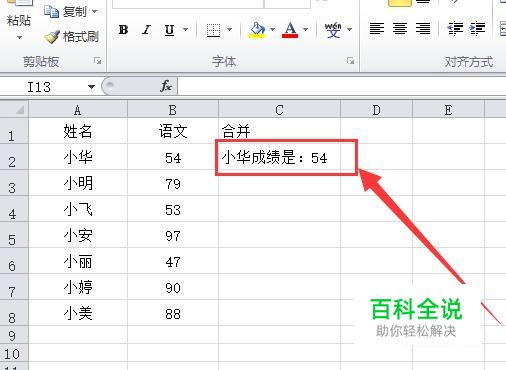This screenshot has height=370, width=506.
Task: Select the 小安 name cell
Action: point(78,235)
